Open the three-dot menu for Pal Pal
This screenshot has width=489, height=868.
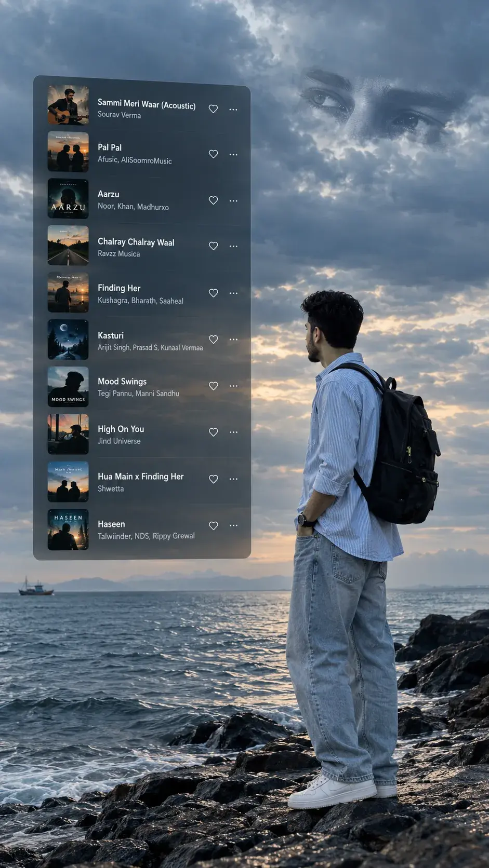click(x=233, y=155)
